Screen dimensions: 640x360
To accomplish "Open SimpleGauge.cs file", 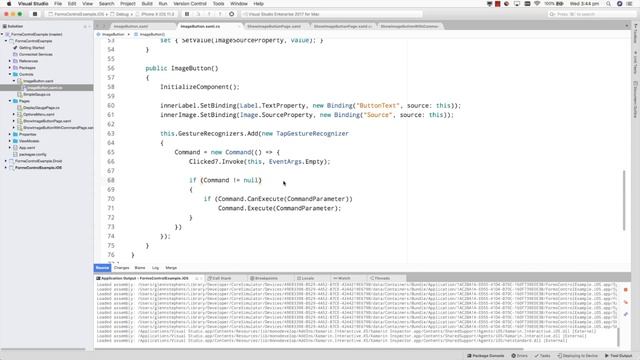I will pos(37,94).
